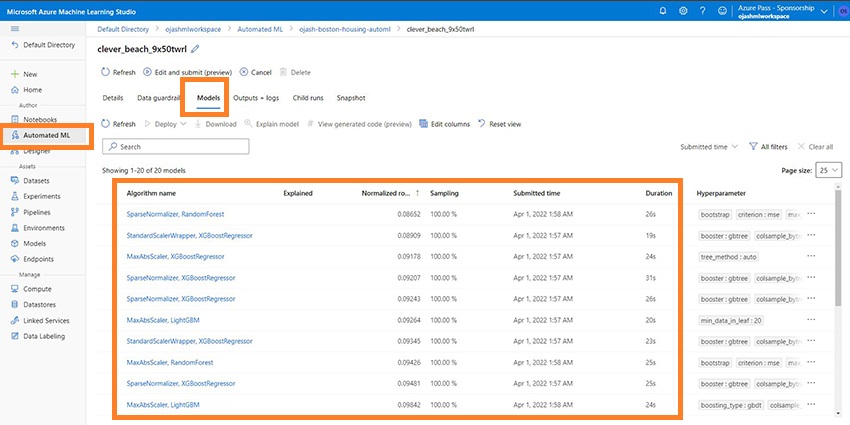This screenshot has width=850, height=425.
Task: Send feedback via the smiley icon
Action: point(722,11)
